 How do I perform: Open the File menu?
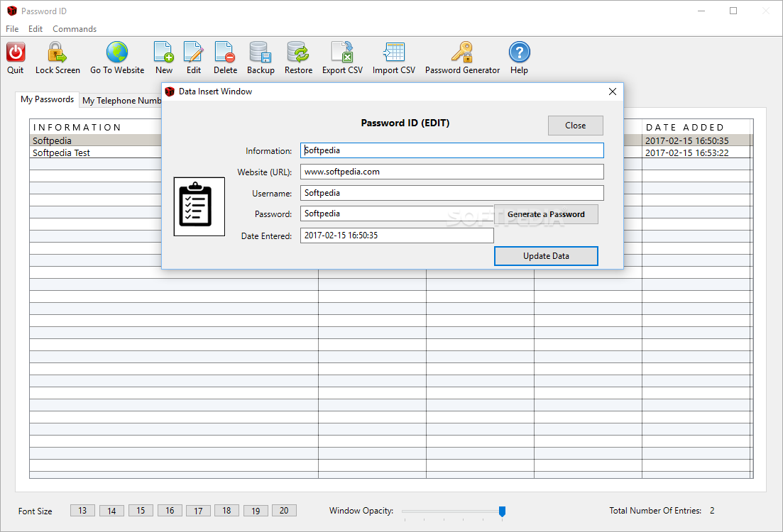[12, 29]
